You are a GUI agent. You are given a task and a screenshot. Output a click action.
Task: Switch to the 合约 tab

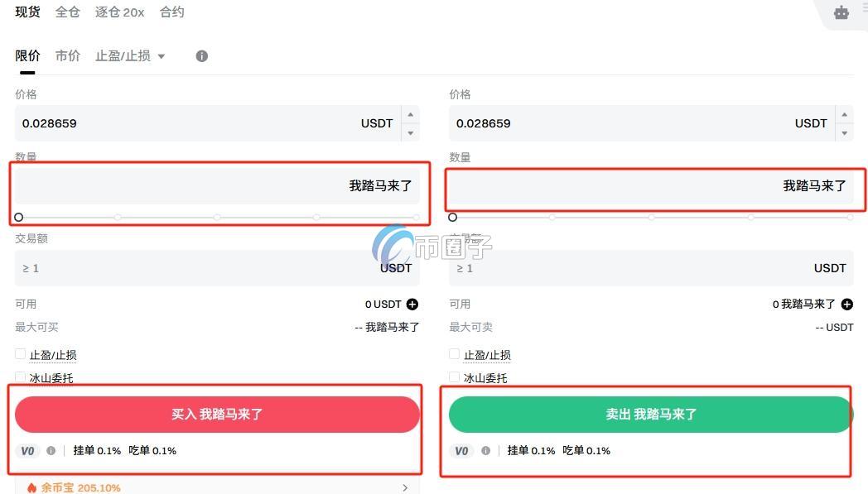coord(171,12)
